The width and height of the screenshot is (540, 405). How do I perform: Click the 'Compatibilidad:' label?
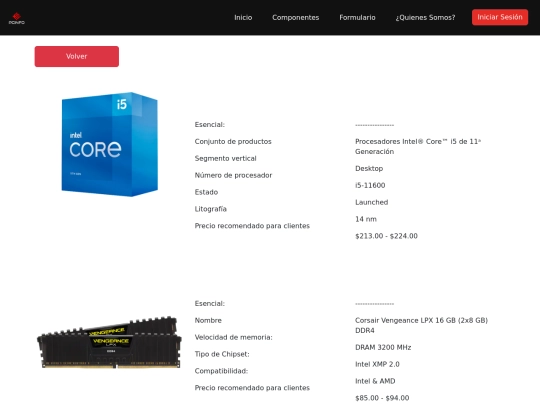(x=221, y=371)
